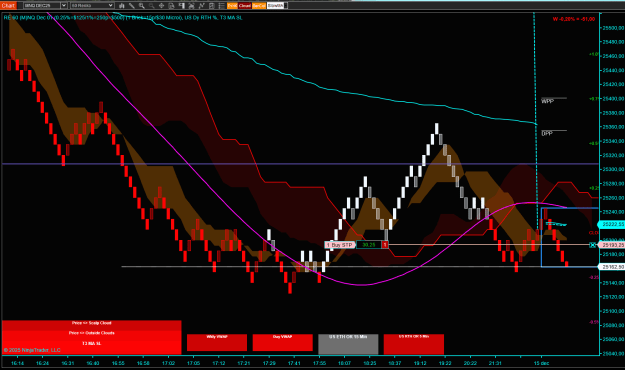The height and width of the screenshot is (370, 625).
Task: Click the 21:31 time axis label
Action: 495,363
